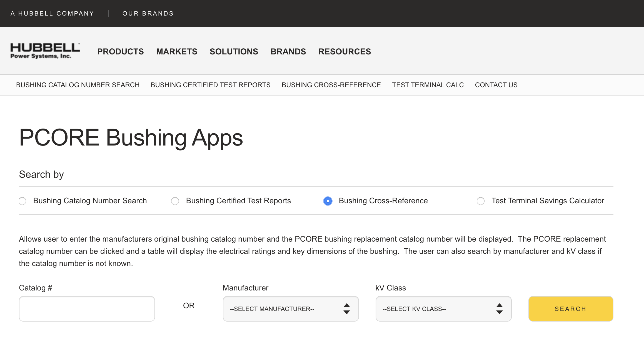Click the Our Brands link
Viewport: 644px width, 346px height.
pyautogui.click(x=148, y=13)
